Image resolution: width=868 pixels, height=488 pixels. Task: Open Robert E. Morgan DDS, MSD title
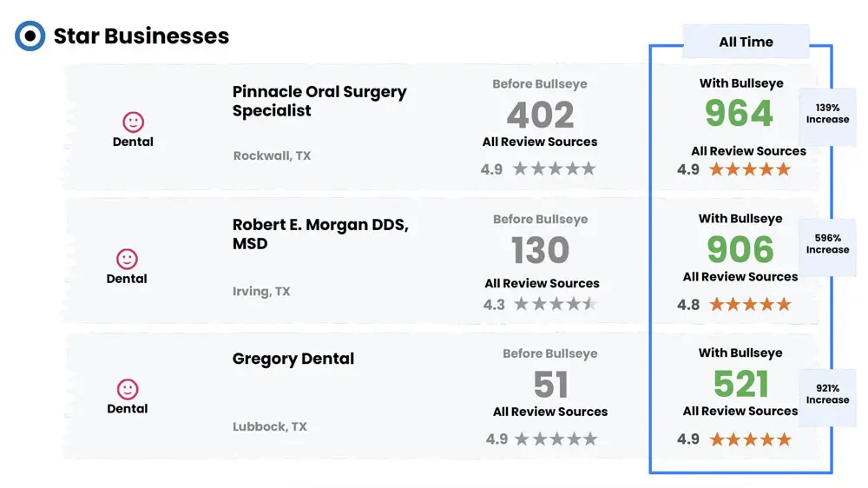click(320, 234)
